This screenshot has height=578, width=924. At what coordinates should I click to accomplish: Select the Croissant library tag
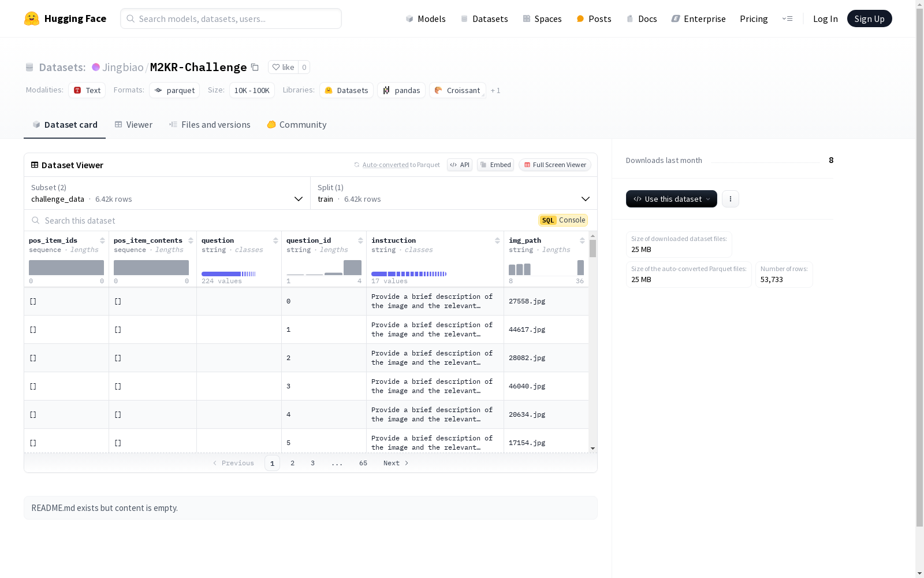(x=457, y=90)
